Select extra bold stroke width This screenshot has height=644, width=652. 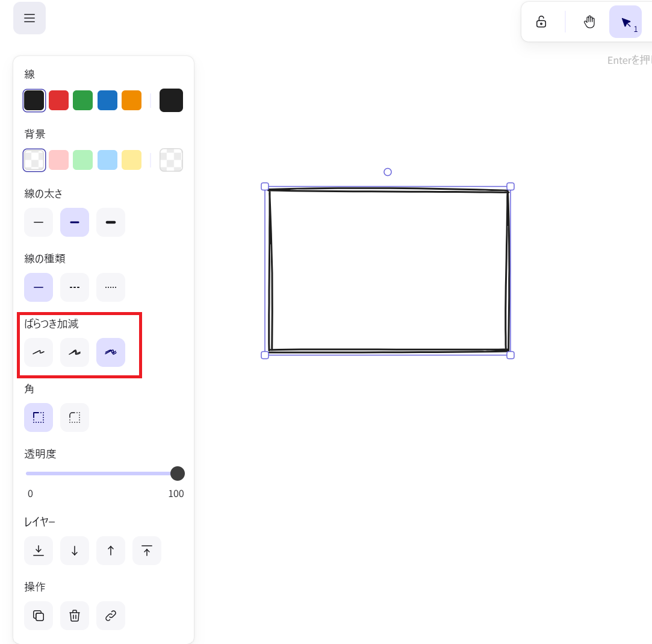point(111,222)
